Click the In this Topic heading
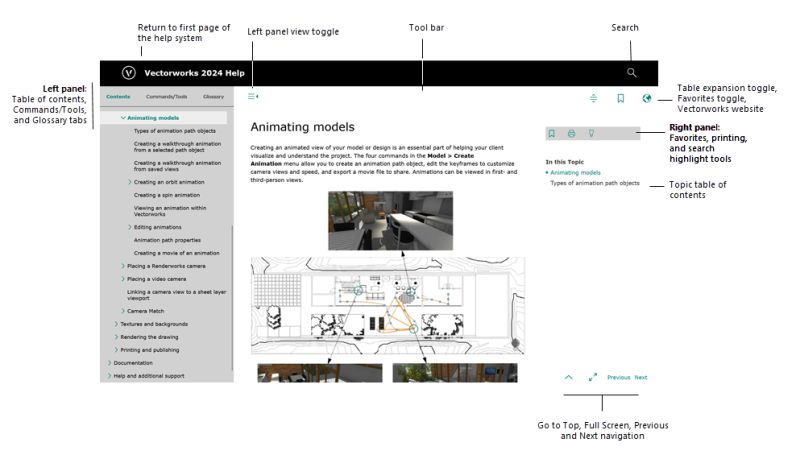This screenshot has width=800, height=459. click(x=564, y=162)
